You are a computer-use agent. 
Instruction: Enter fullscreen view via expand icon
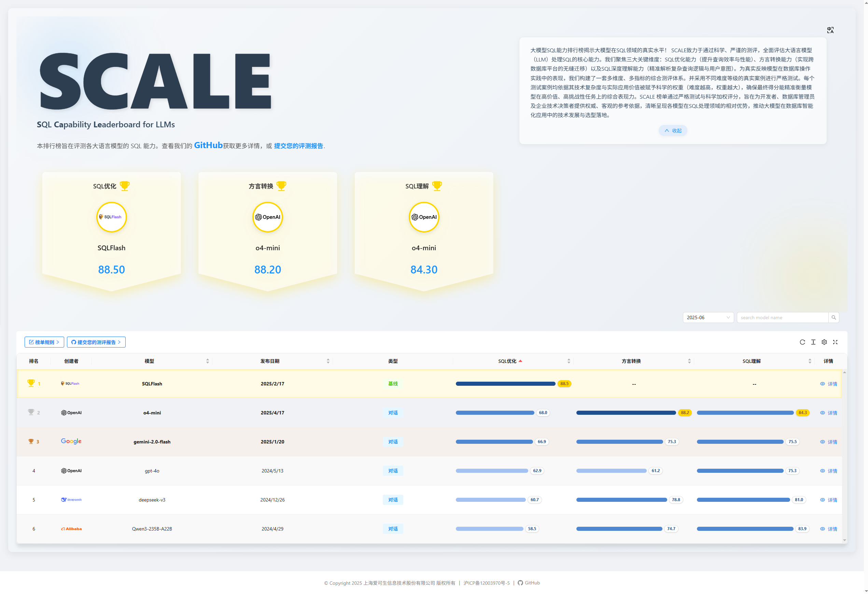835,342
